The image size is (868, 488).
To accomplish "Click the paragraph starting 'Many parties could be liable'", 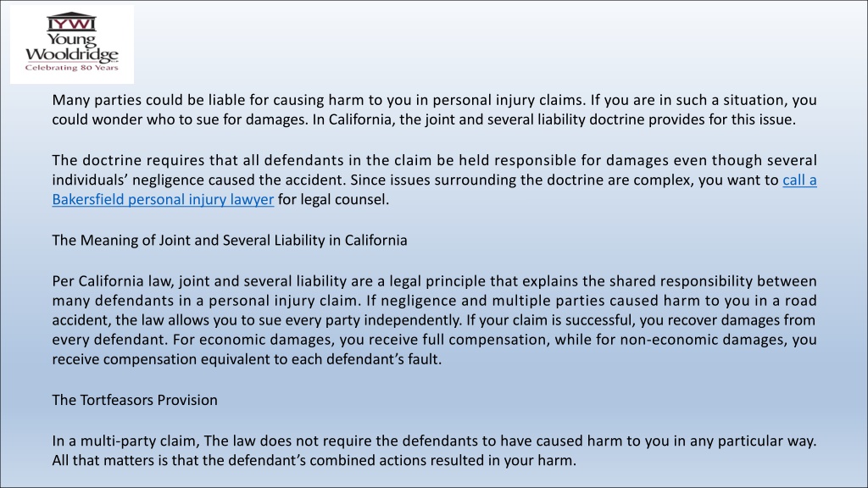I will coord(435,109).
